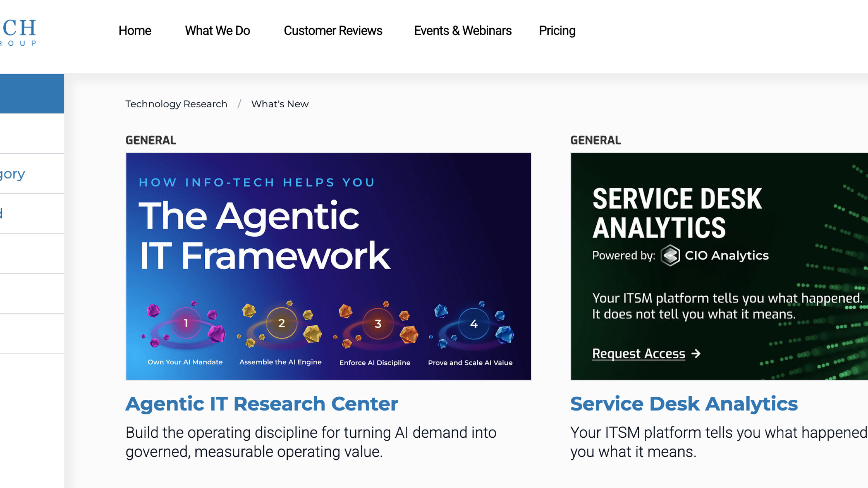Click Request Access in Service Desk banner
The height and width of the screenshot is (488, 868).
pyautogui.click(x=638, y=353)
